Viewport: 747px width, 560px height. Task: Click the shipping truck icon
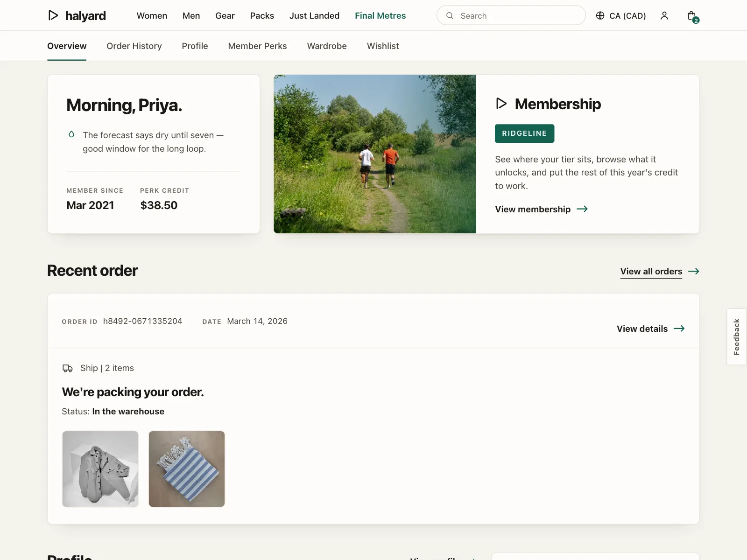(68, 368)
